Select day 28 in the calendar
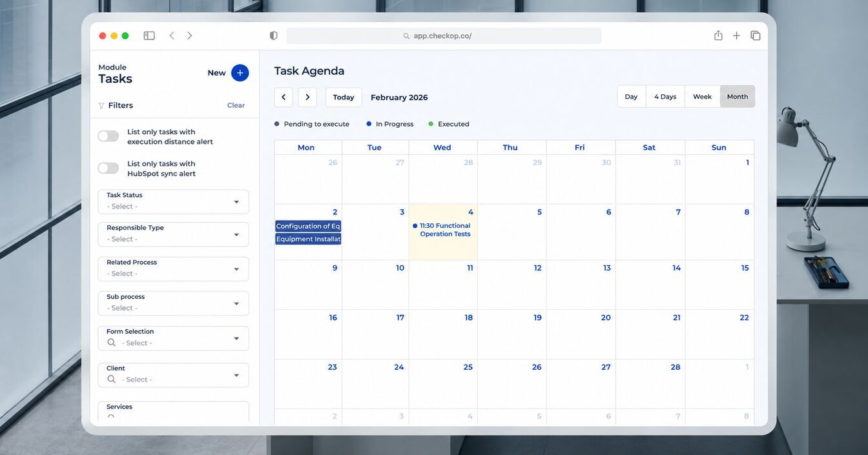 click(676, 367)
